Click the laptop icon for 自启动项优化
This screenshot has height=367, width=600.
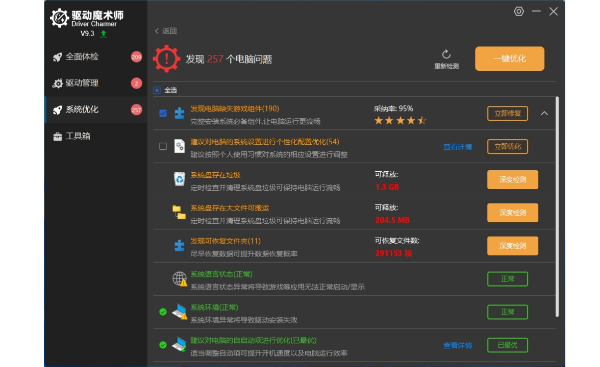[x=179, y=344]
